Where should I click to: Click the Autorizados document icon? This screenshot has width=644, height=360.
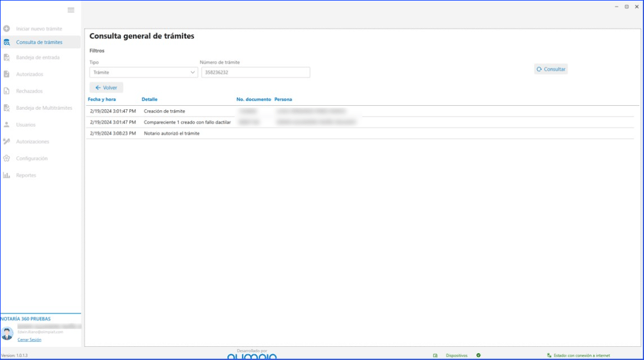coord(7,74)
